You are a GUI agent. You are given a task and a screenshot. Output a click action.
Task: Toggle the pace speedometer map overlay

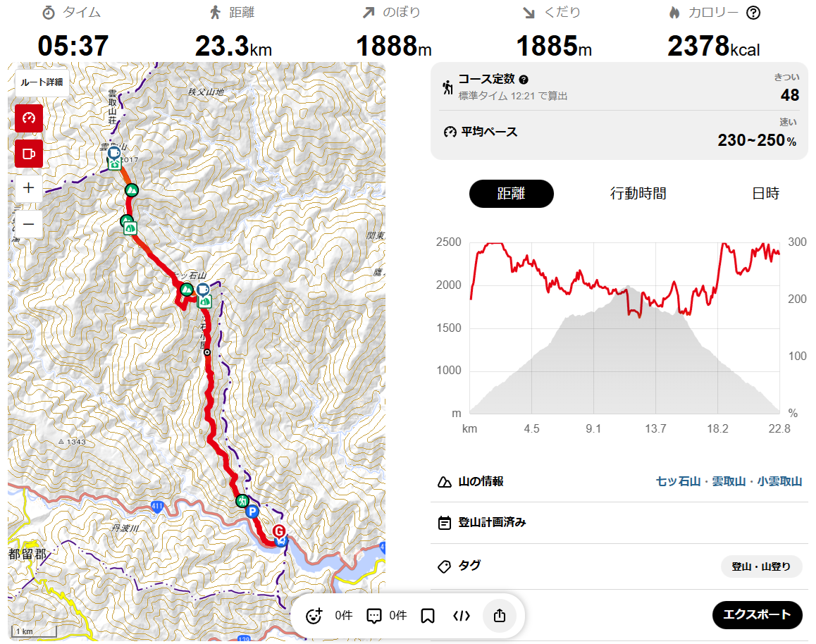pos(29,118)
